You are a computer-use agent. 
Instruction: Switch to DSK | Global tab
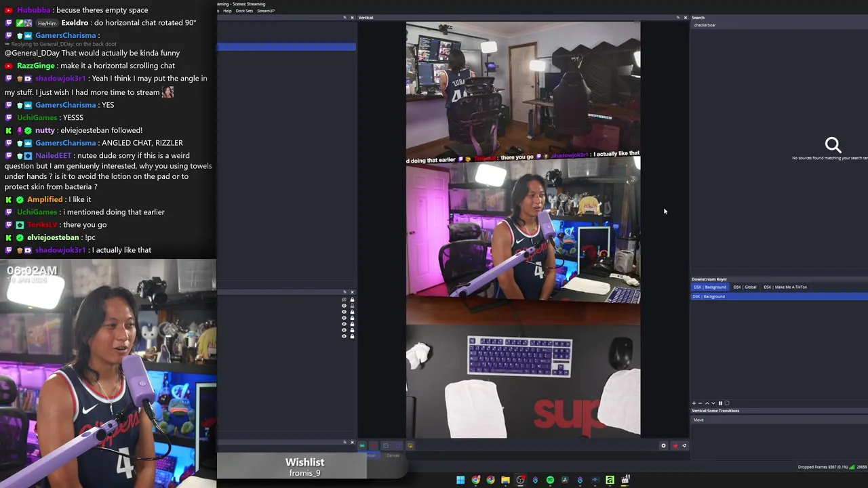click(x=745, y=287)
